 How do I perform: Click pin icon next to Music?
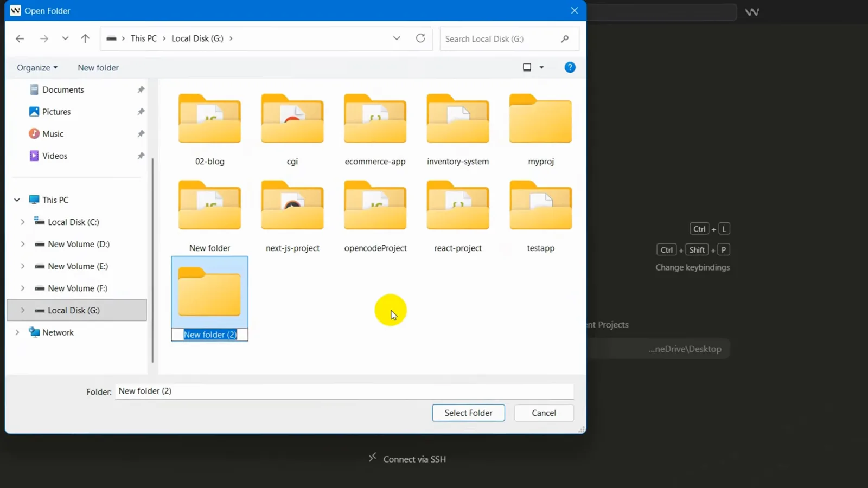pos(141,134)
